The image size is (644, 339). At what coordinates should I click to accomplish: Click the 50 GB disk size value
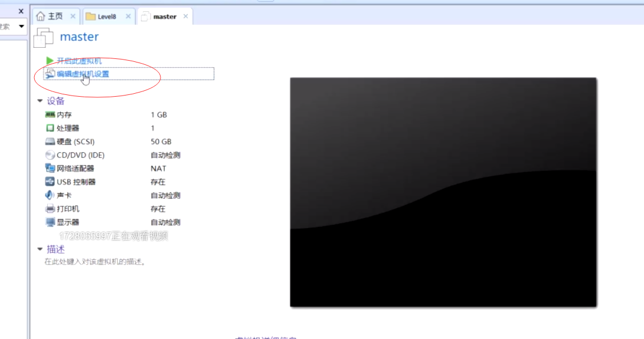(161, 141)
